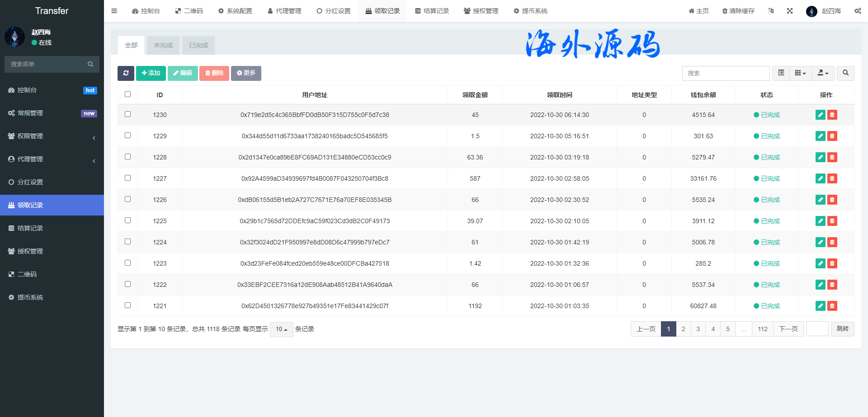This screenshot has width=868, height=417.
Task: Click the search magnifier button beside the toolbar
Action: 845,73
